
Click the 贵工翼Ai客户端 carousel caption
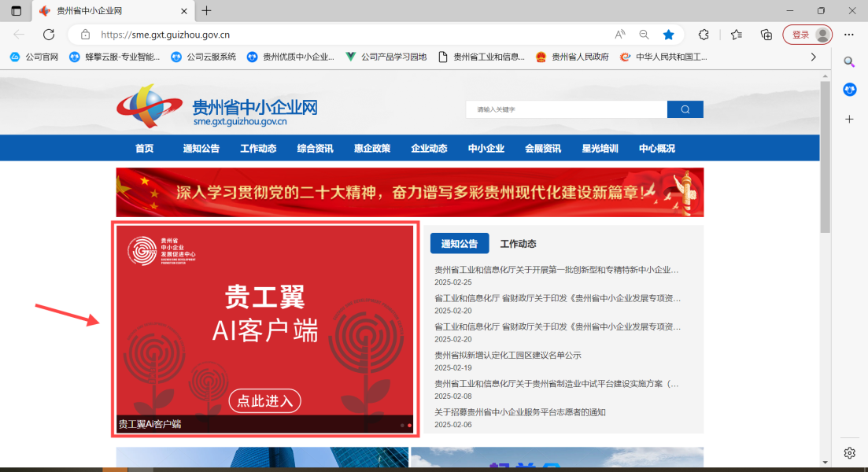(150, 425)
